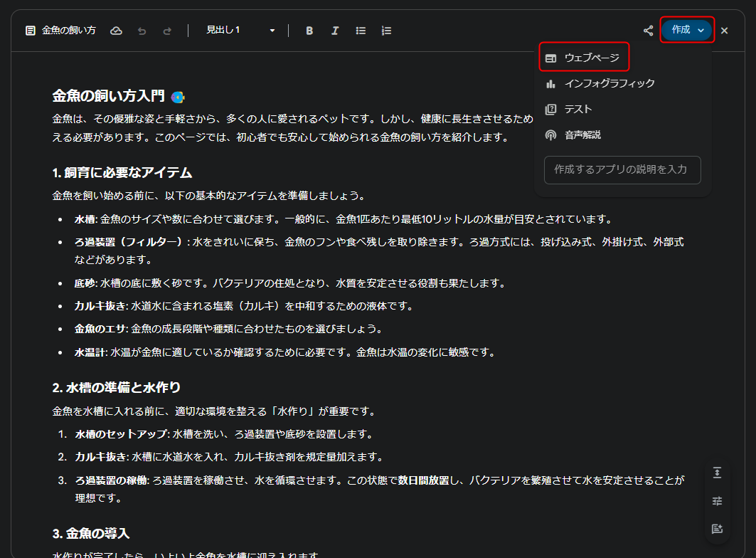
Task: Toggle italic formatting
Action: (x=335, y=31)
